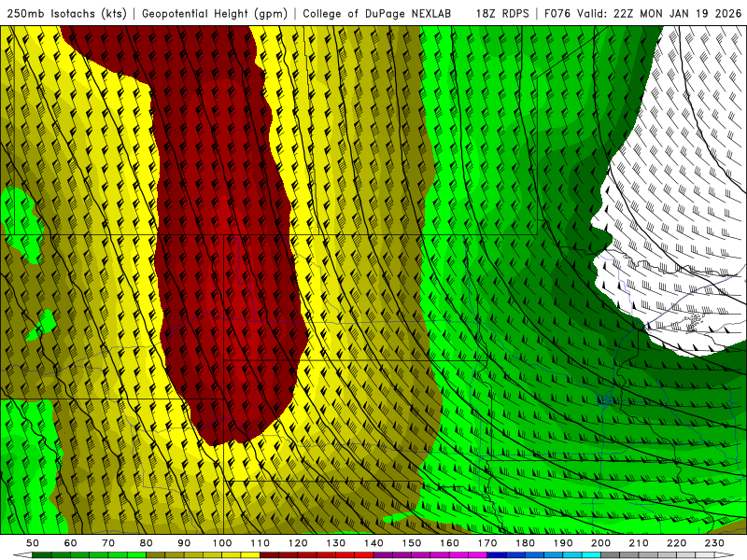Viewport: 747px width, 560px height.
Task: Click the colorbar label "50"
Action: click(x=33, y=543)
